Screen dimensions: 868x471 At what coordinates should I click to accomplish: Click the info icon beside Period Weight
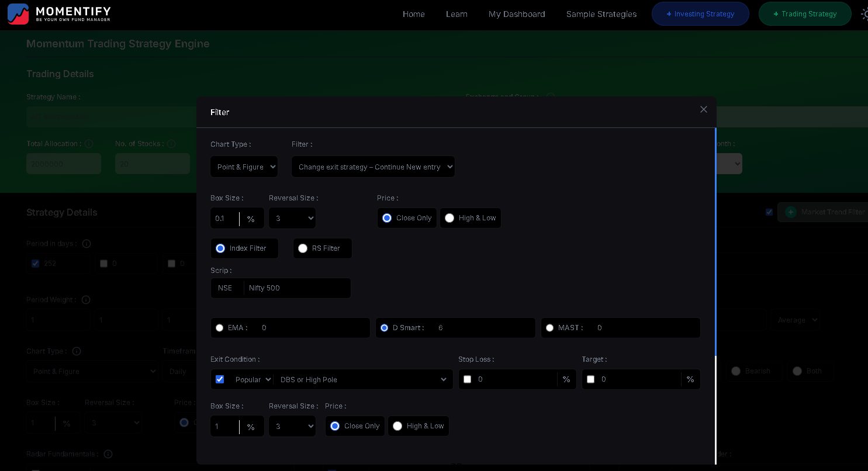click(86, 300)
